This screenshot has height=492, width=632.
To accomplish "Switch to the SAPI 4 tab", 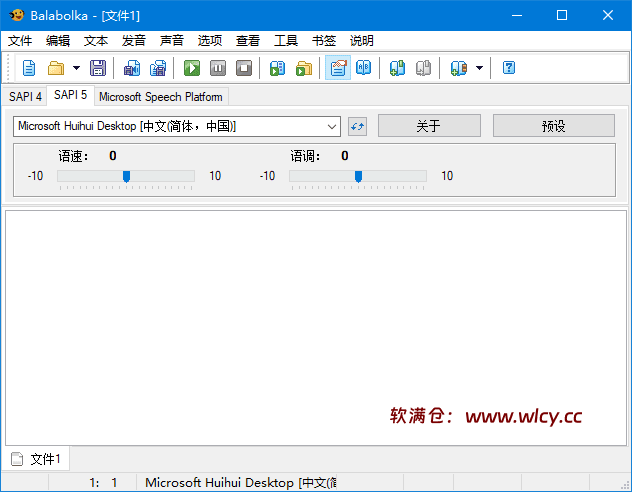I will pyautogui.click(x=25, y=97).
